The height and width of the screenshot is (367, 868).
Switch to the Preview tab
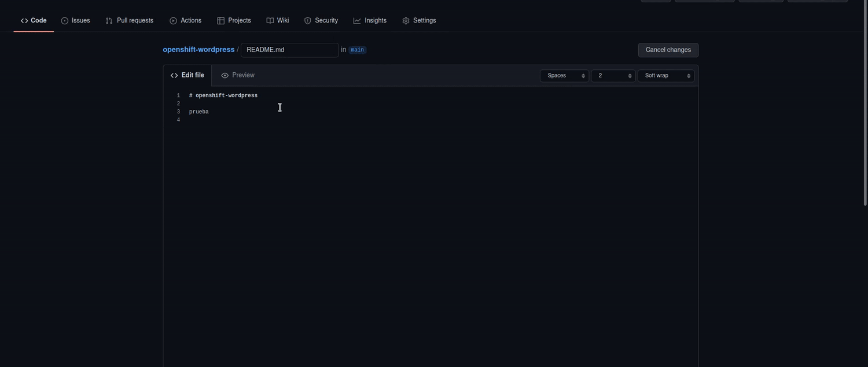click(x=238, y=76)
